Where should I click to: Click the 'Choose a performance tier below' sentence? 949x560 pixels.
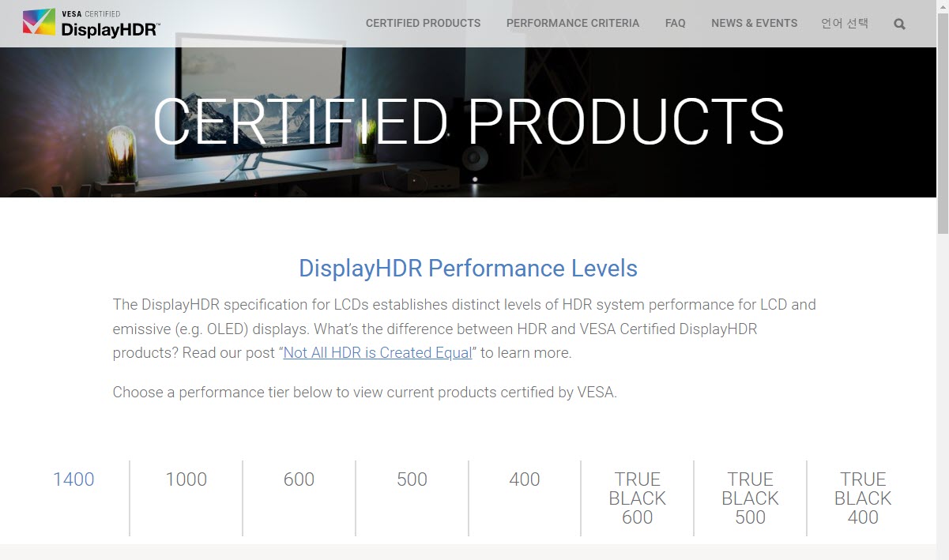[364, 392]
